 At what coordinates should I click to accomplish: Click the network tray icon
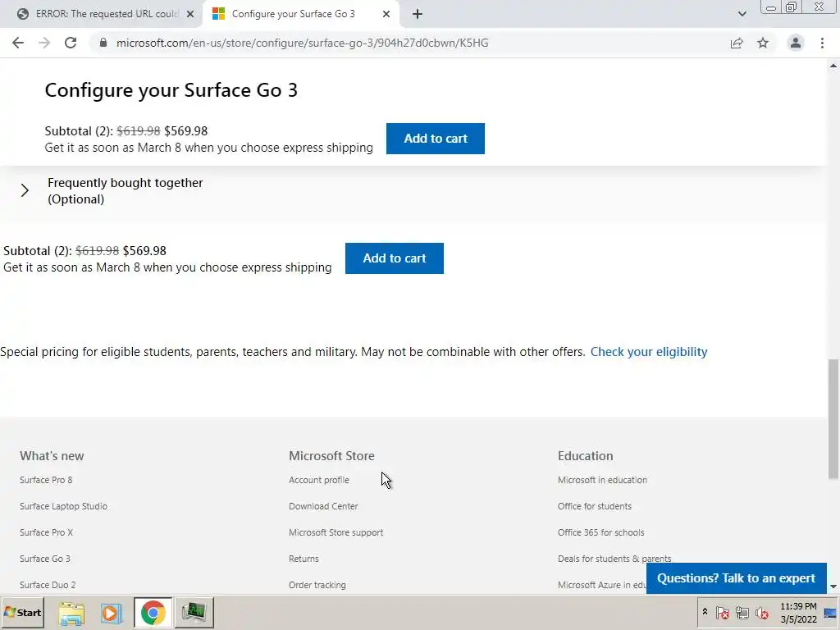tap(742, 612)
